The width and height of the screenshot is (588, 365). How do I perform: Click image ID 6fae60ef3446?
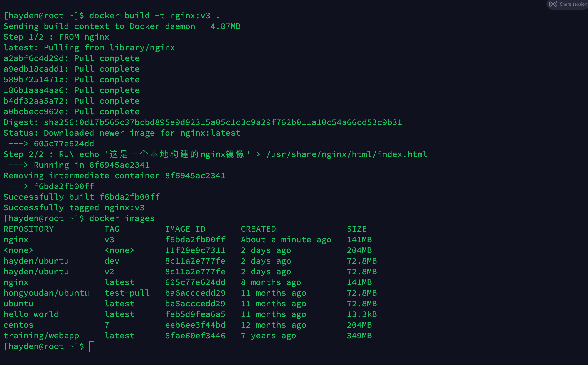[x=195, y=336]
